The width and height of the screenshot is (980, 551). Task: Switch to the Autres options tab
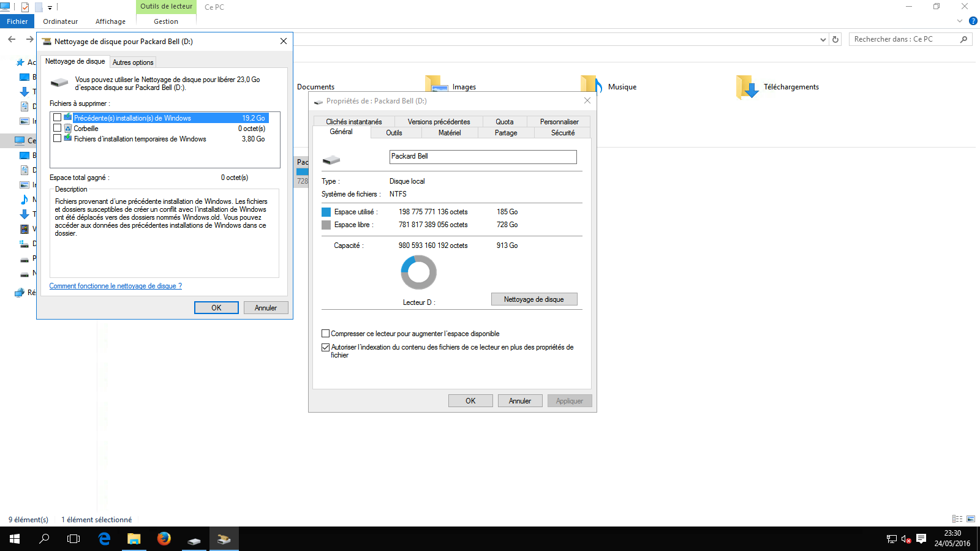pos(133,62)
